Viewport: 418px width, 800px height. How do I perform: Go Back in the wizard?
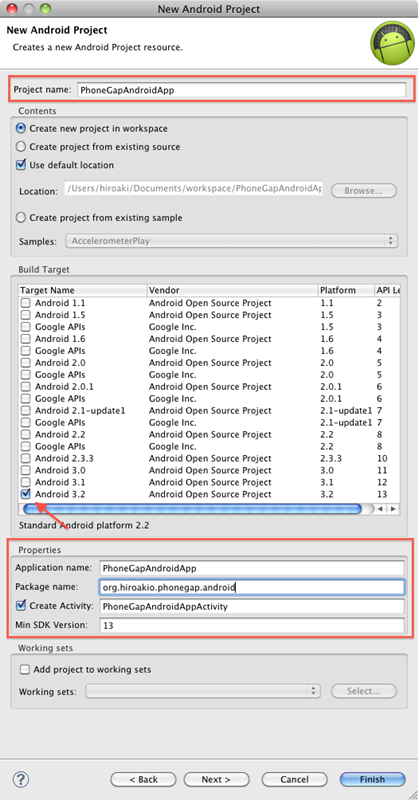pos(143,780)
